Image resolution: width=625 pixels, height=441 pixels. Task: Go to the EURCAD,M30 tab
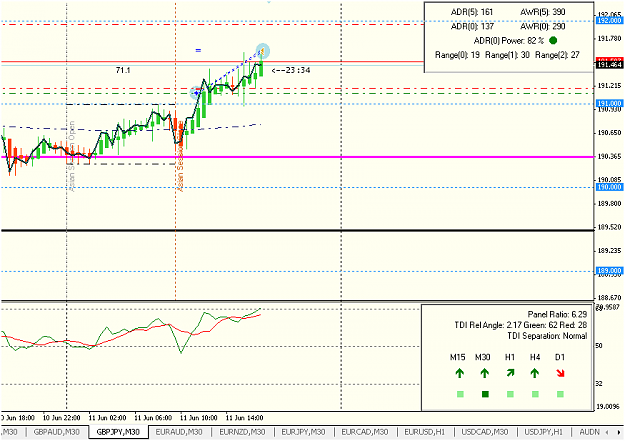[x=365, y=432]
